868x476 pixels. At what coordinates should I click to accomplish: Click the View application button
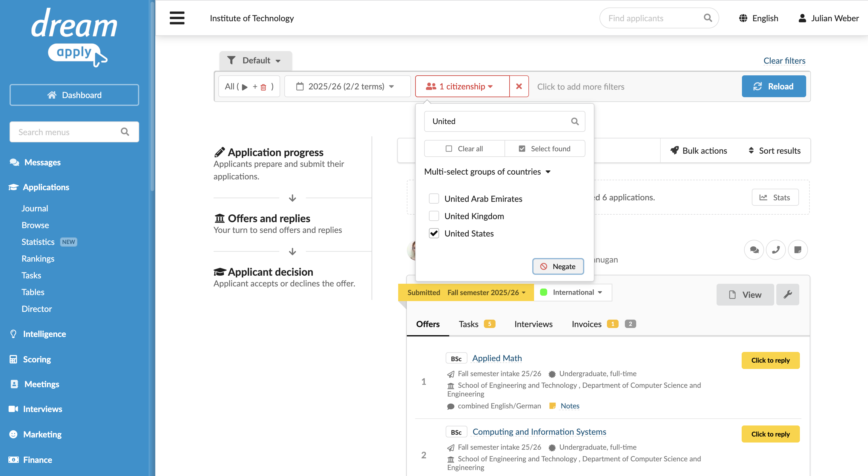coord(745,295)
